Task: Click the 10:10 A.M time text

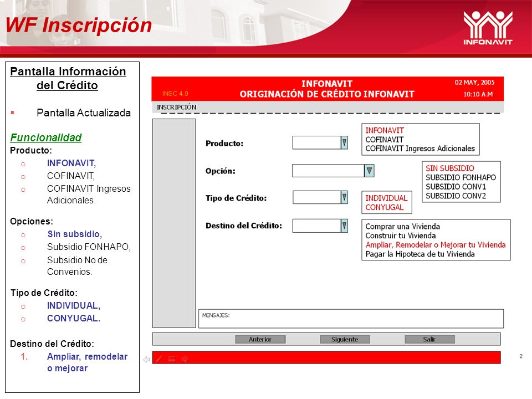Action: tap(478, 94)
